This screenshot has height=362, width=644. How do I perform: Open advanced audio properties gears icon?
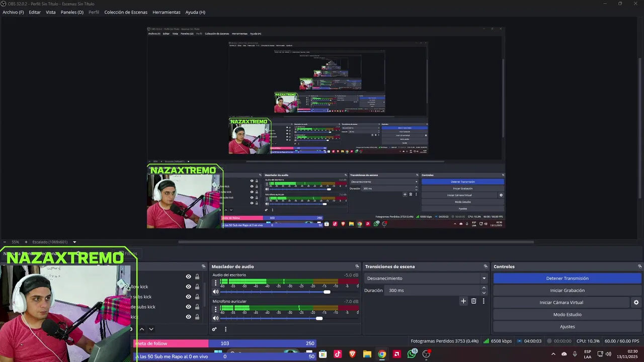pos(214,329)
